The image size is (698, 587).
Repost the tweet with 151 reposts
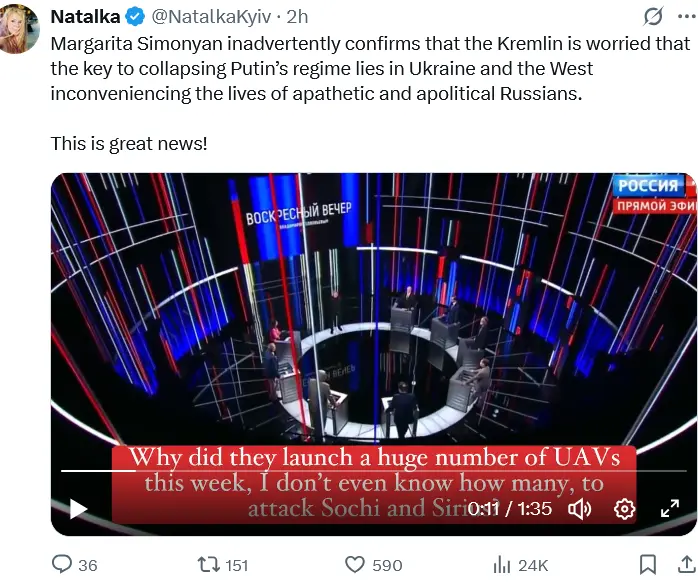(209, 565)
